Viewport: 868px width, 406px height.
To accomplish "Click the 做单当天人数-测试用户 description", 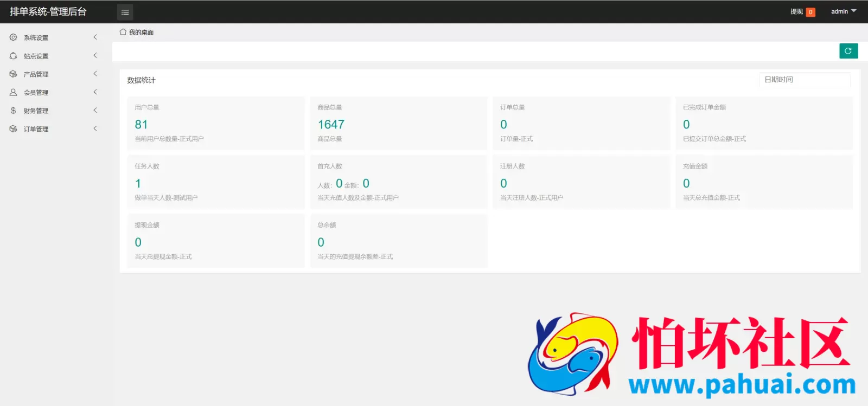I will click(x=166, y=198).
